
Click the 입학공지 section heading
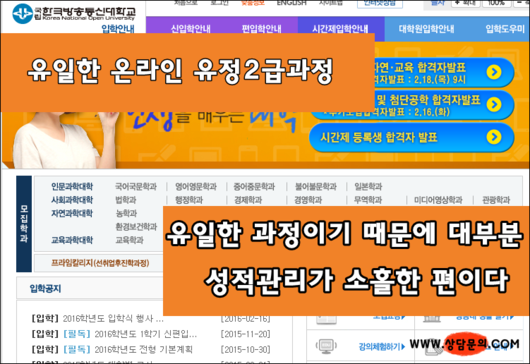pyautogui.click(x=45, y=289)
